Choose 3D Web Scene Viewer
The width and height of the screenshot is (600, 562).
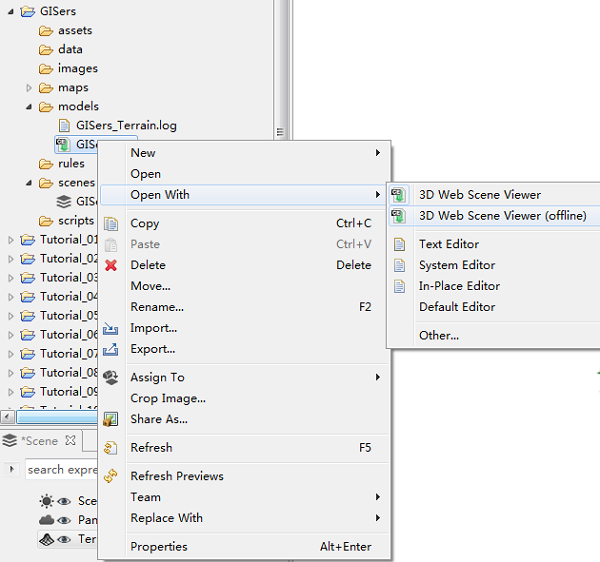(x=494, y=195)
